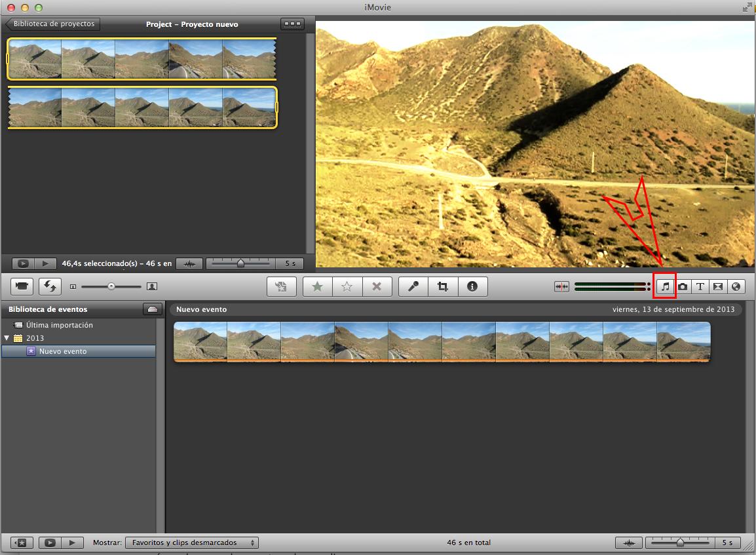Select the Crop tool
Image resolution: width=756 pixels, height=555 pixels.
point(443,286)
